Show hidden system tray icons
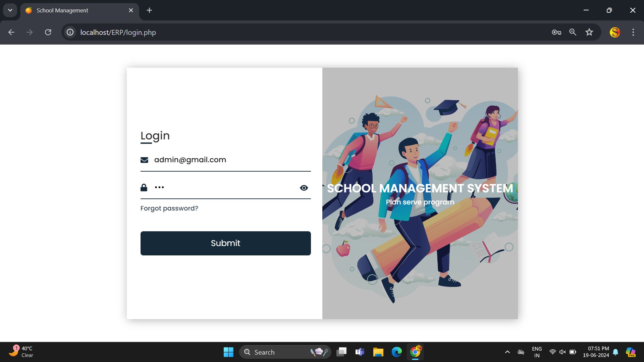The height and width of the screenshot is (362, 644). (507, 352)
